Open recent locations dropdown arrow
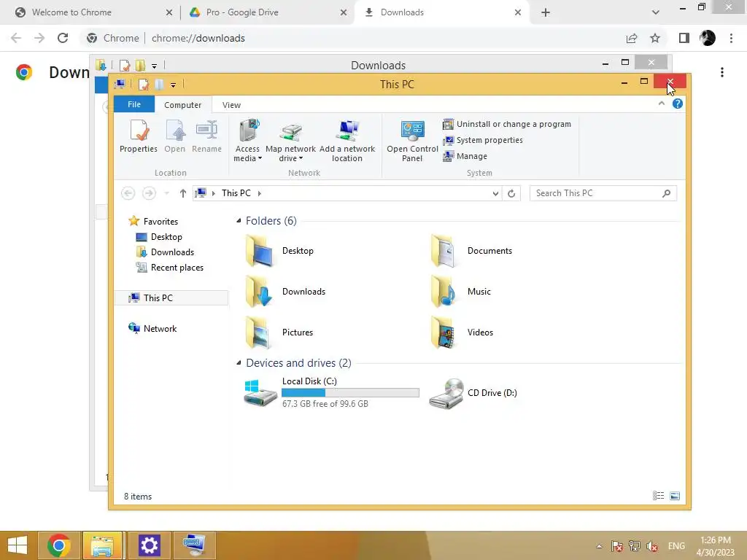 click(x=167, y=193)
